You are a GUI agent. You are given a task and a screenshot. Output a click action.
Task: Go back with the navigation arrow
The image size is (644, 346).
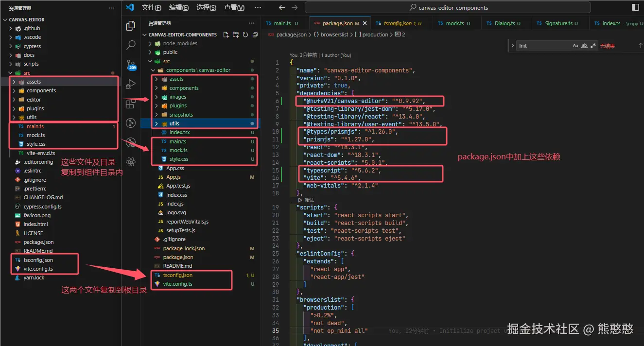[x=281, y=7]
